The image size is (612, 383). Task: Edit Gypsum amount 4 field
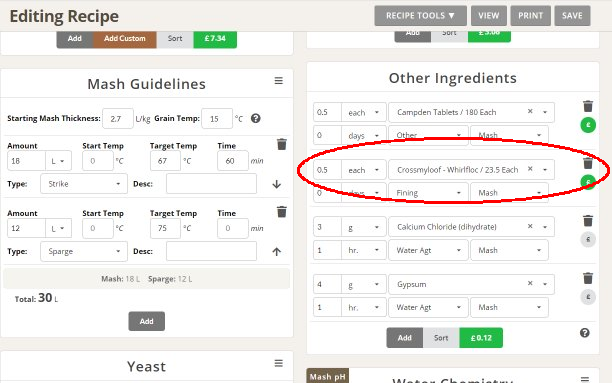tap(327, 285)
